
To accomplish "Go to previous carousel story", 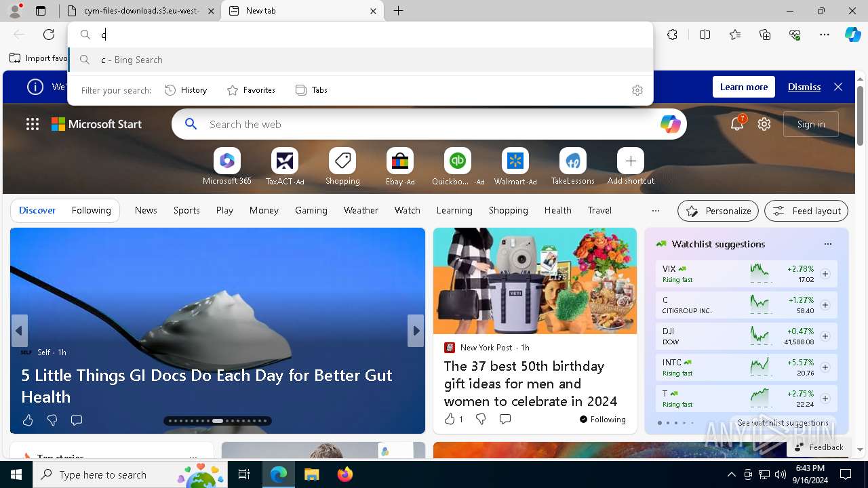I will (x=19, y=331).
